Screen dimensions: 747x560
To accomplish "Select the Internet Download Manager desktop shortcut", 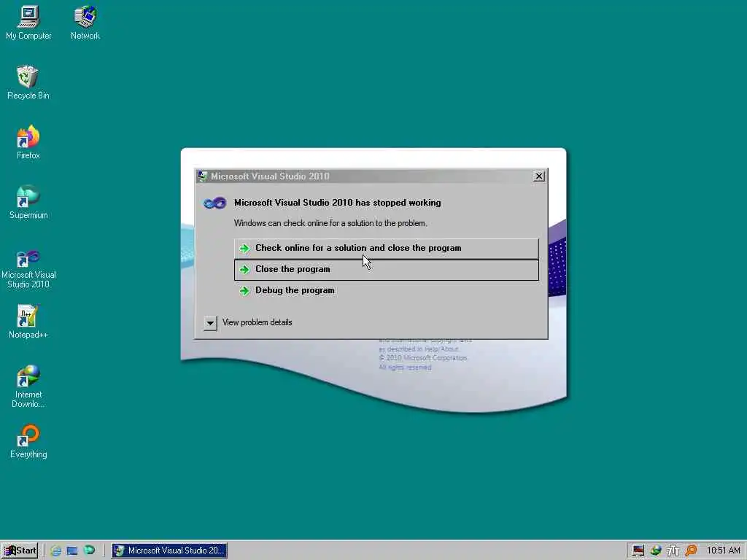I will [x=28, y=386].
